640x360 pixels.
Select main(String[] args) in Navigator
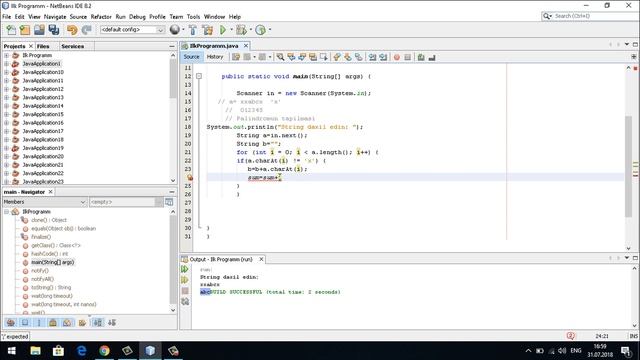pos(53,262)
